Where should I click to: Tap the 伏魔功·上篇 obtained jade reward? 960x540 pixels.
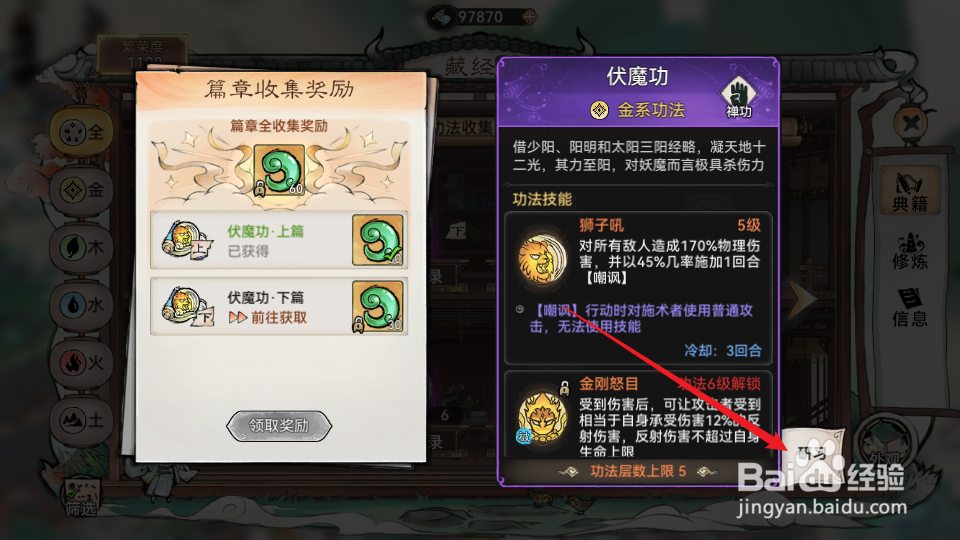[378, 240]
